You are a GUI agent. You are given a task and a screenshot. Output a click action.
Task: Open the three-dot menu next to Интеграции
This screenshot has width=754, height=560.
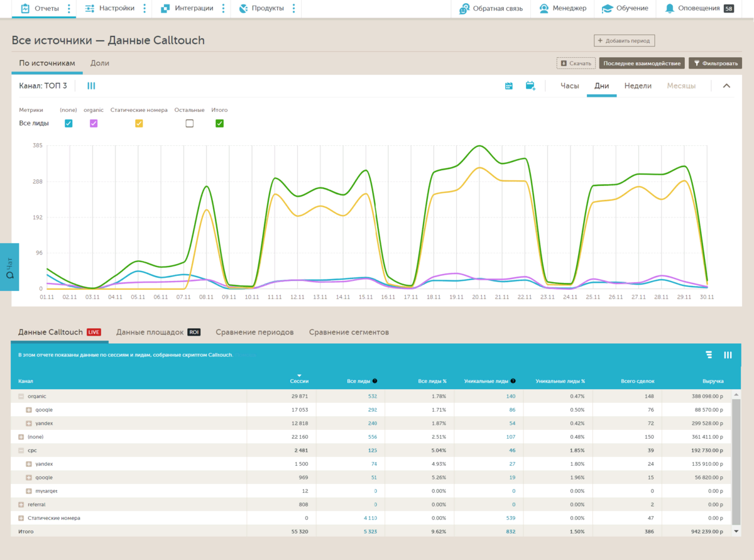(223, 8)
